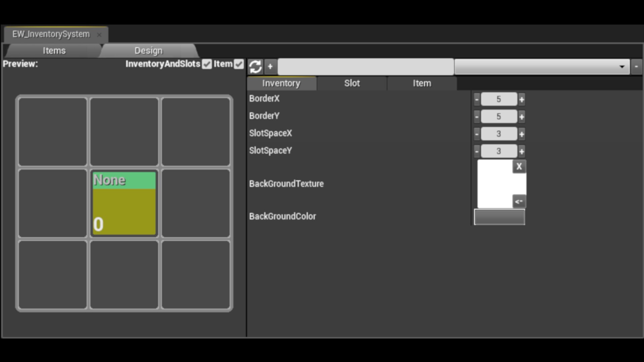Click the plus icon to add new entry
644x362 pixels.
pyautogui.click(x=270, y=66)
